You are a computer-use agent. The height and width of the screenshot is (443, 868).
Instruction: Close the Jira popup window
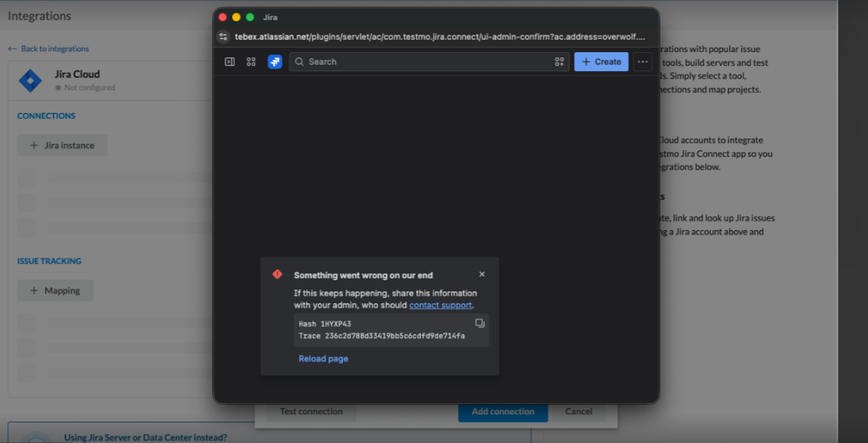pos(222,17)
